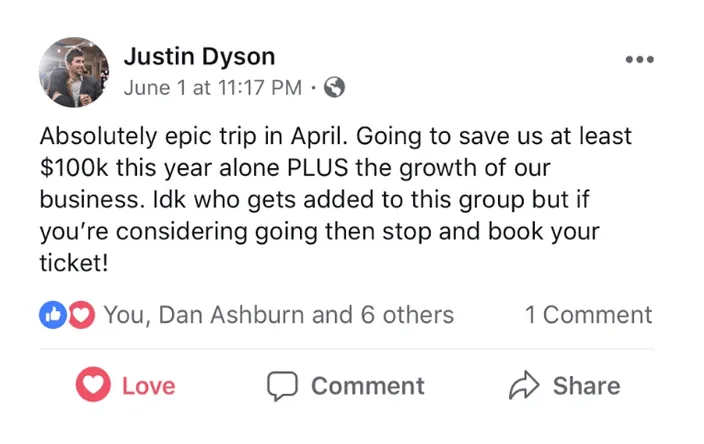Click the "You" word in the reactions summary

pyautogui.click(x=124, y=315)
